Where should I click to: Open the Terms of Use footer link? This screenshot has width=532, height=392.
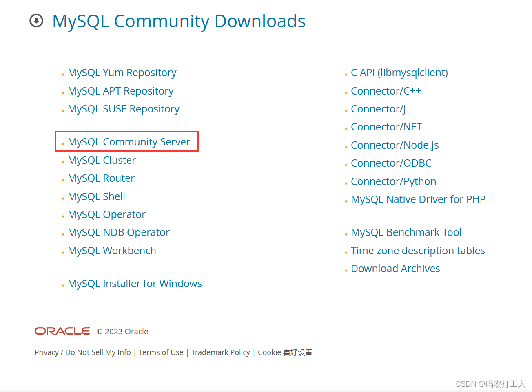click(x=161, y=352)
